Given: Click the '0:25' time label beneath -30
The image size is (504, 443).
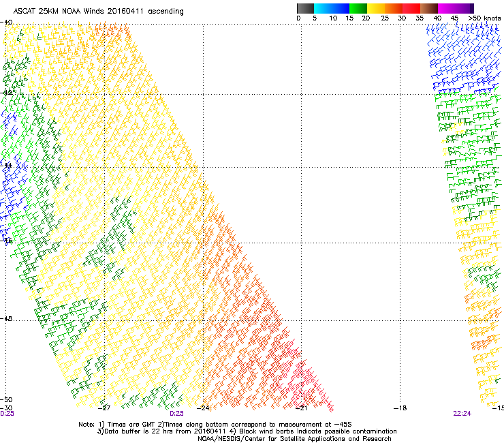Looking at the screenshot, I should (7, 414).
